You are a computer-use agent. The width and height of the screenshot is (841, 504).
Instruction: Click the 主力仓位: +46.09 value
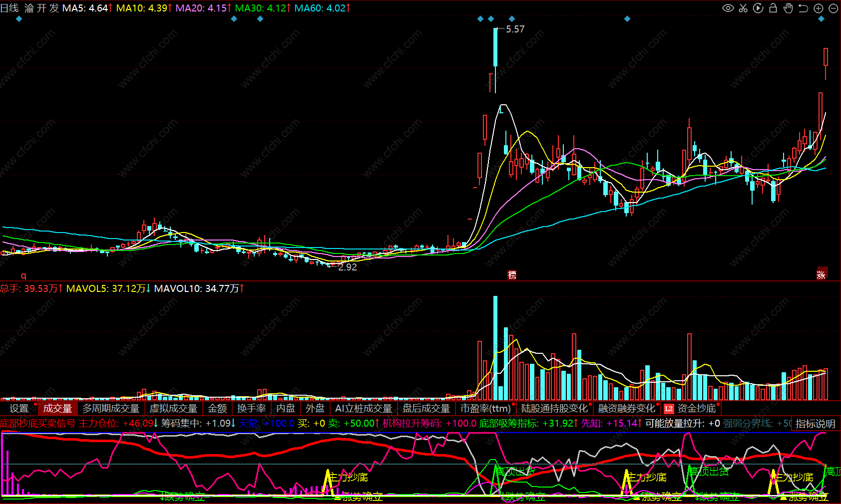118,424
